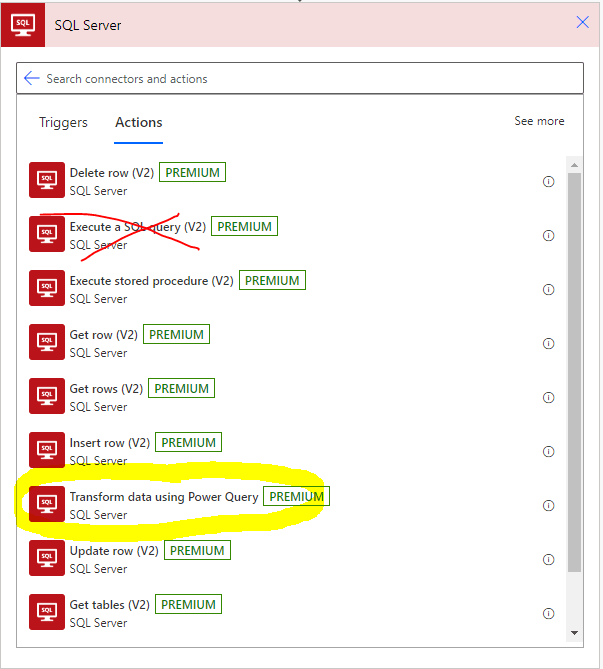Image resolution: width=603 pixels, height=669 pixels.
Task: Click the Insert row (V2) SQL icon
Action: coord(47,450)
